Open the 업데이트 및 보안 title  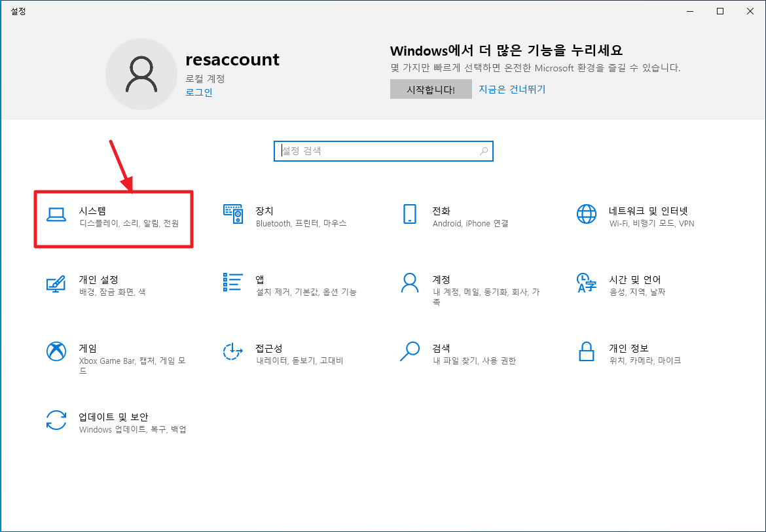pyautogui.click(x=113, y=417)
